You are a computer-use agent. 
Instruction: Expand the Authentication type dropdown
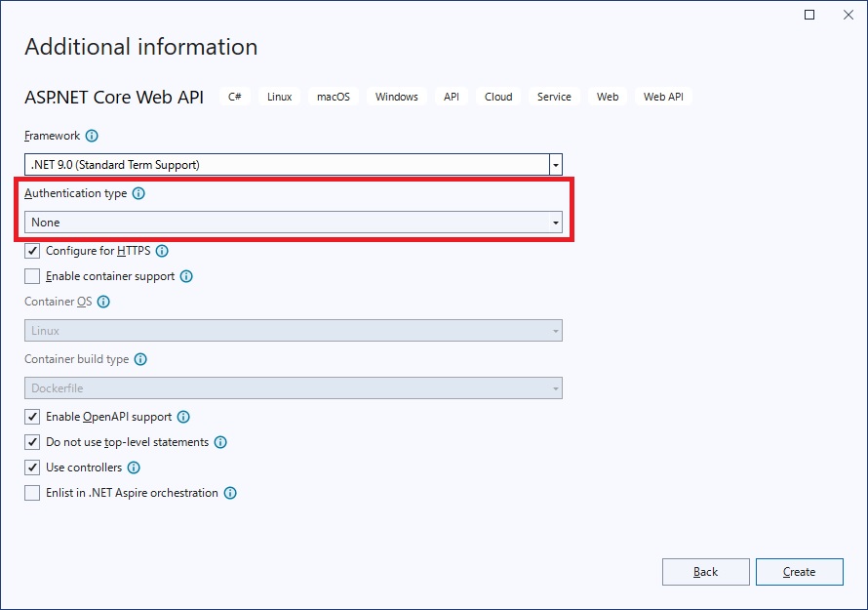[294, 223]
